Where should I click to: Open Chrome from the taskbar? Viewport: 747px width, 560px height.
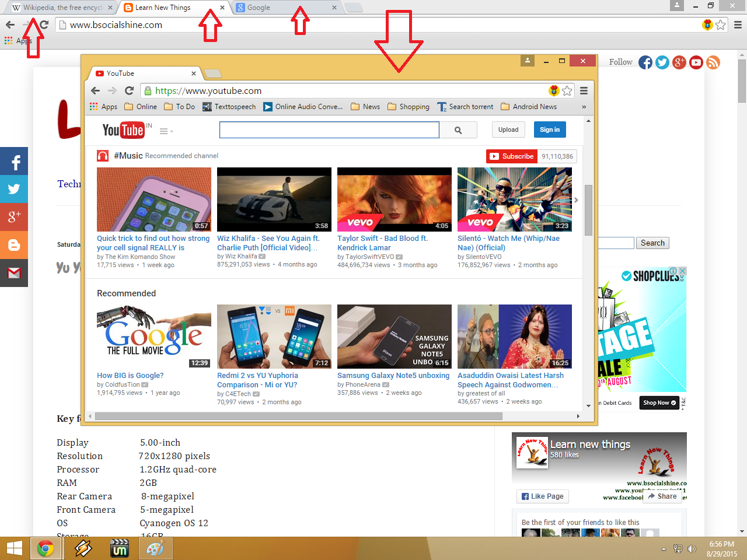pos(46,548)
